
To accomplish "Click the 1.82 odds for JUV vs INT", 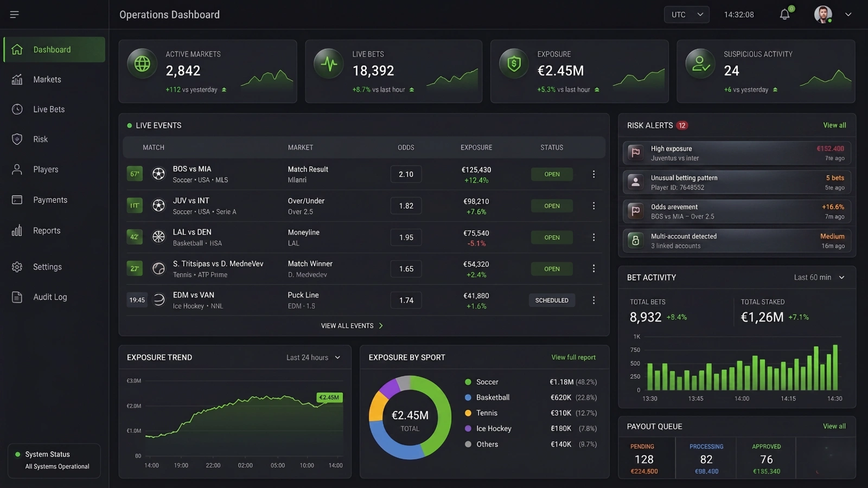I will point(406,206).
